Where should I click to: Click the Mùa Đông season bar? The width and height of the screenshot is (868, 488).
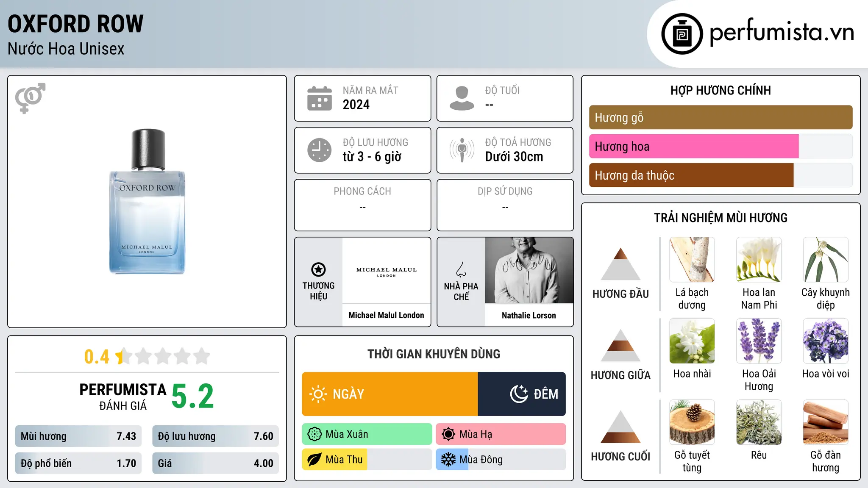pyautogui.click(x=501, y=460)
